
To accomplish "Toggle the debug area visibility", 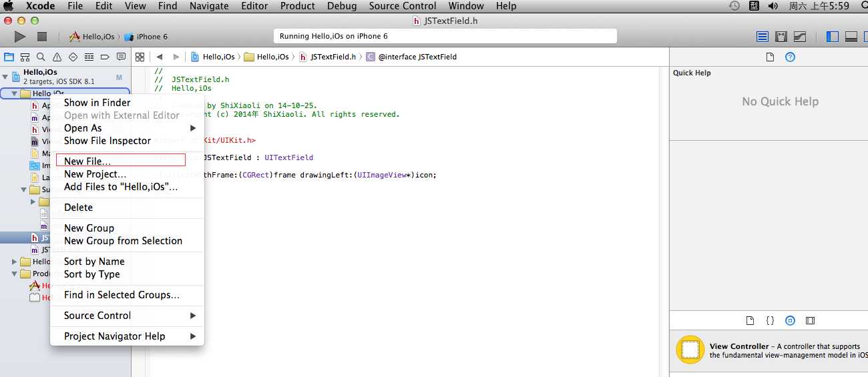I will [x=851, y=37].
